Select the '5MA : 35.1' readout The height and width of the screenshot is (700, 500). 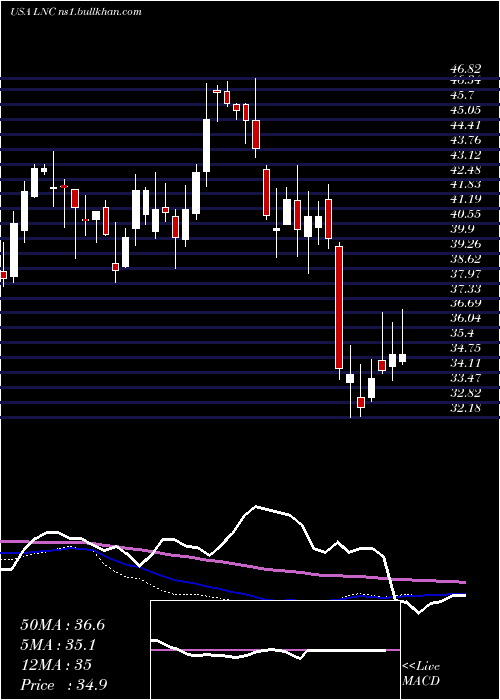click(59, 645)
